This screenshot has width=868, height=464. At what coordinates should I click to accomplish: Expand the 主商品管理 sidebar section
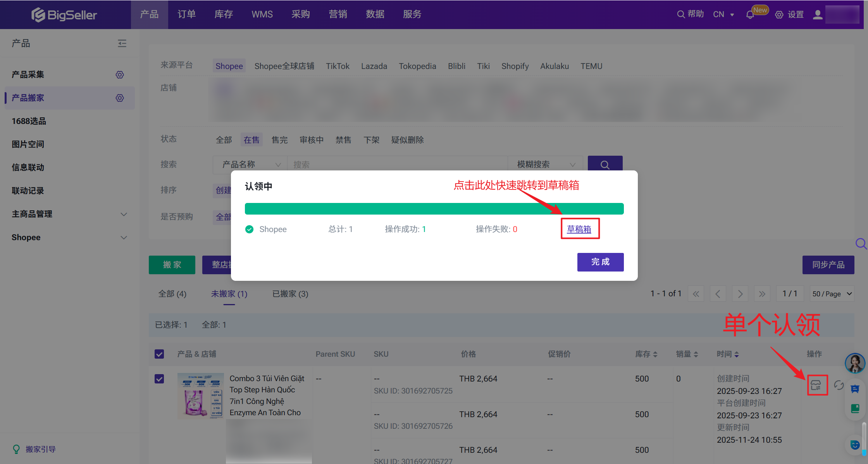(x=124, y=214)
